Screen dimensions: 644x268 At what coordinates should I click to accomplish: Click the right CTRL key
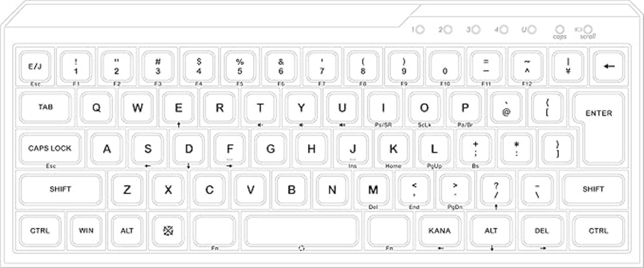point(598,231)
